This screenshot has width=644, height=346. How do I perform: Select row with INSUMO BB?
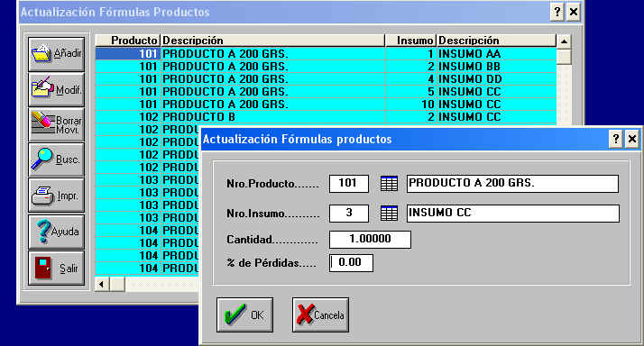click(x=326, y=67)
